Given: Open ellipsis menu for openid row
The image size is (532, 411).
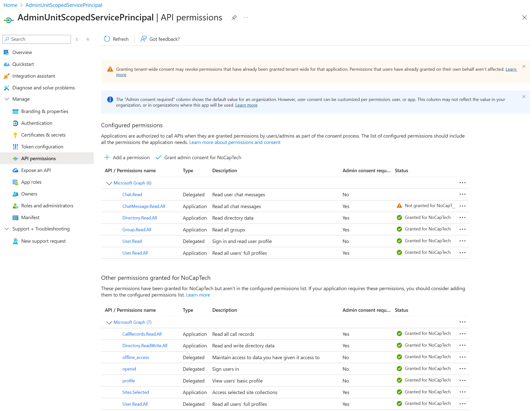Looking at the screenshot, I should pyautogui.click(x=463, y=369).
